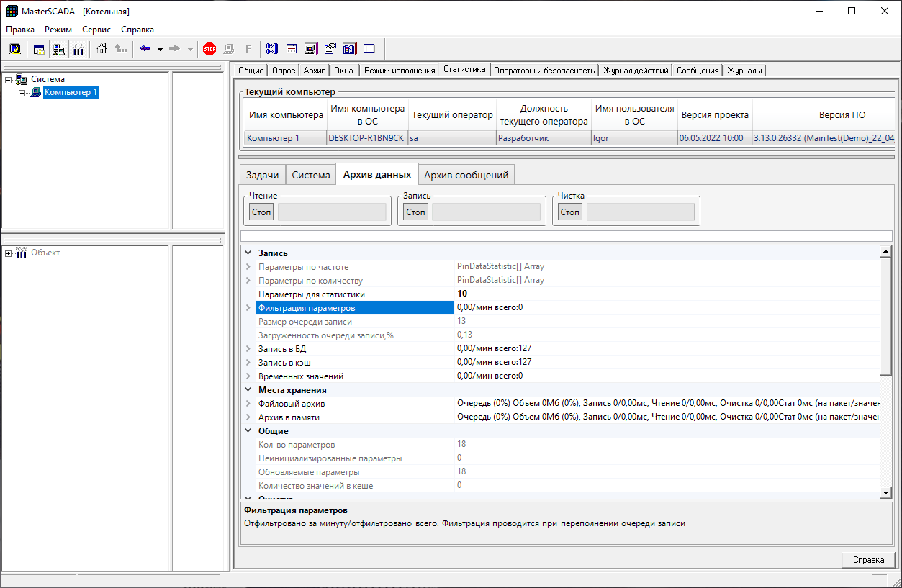Click scroll-up arrow of properties list
The height and width of the screenshot is (588, 902).
[886, 252]
